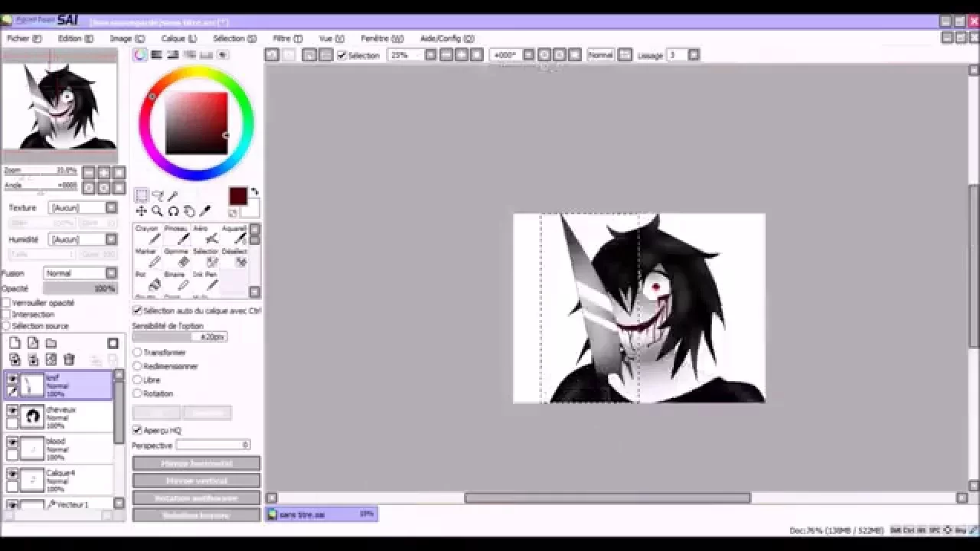Open foreground dark red color swatch
Viewport: 980px width, 551px height.
[237, 196]
